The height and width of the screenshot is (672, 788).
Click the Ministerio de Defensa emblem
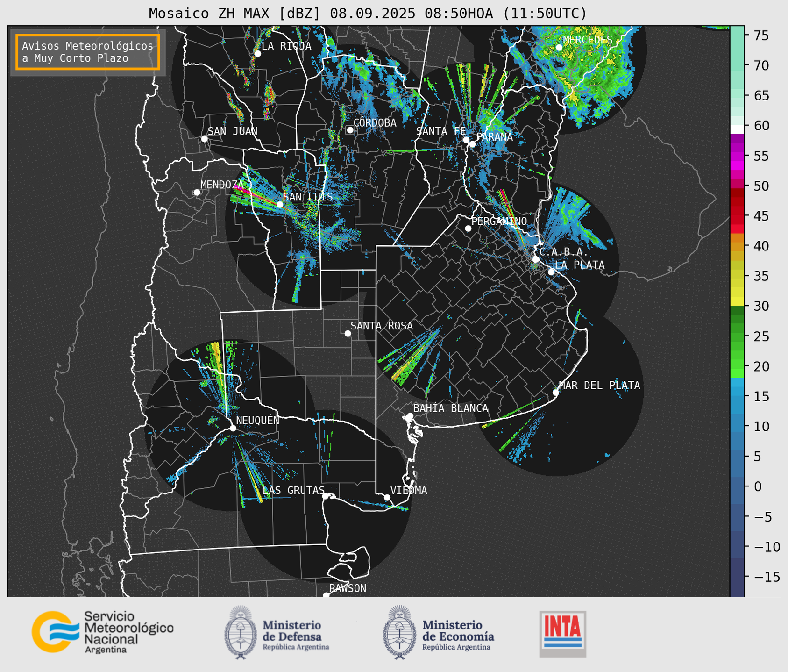(x=241, y=632)
